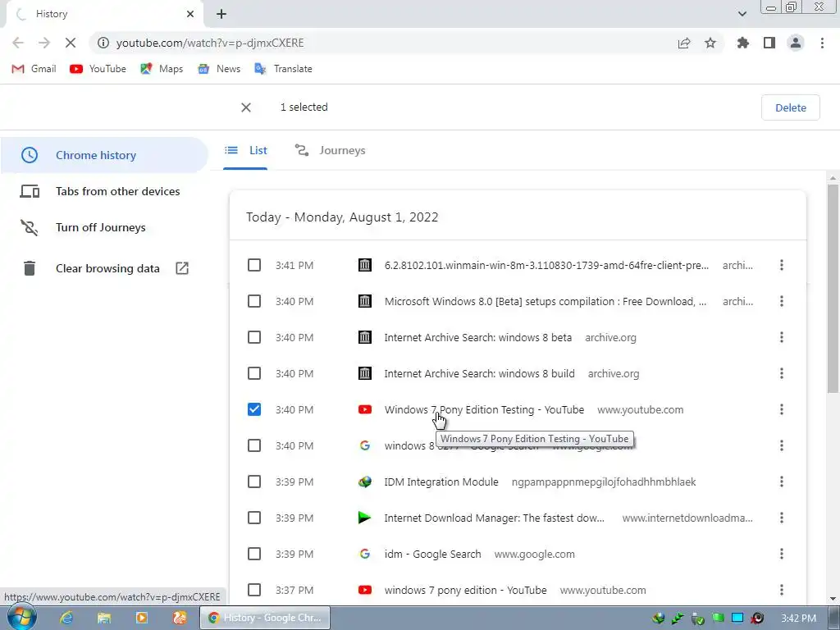
Task: Check the windows 8 build search entry checkbox
Action: (x=254, y=373)
